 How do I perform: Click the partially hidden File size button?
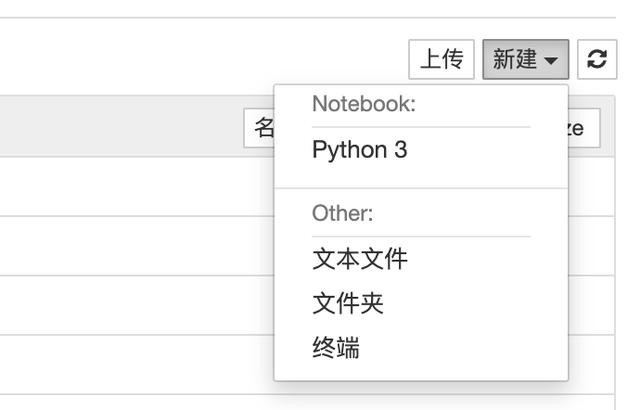coord(584,128)
